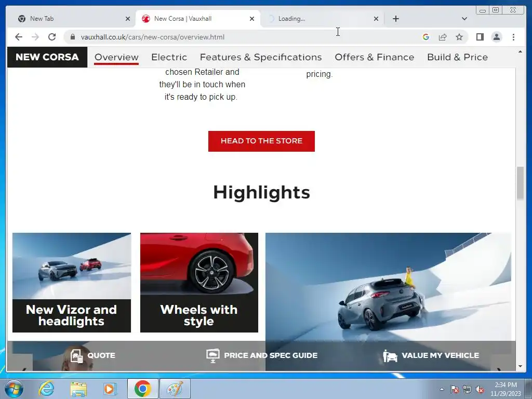
Task: Show hidden system tray icons
Action: tap(442, 389)
